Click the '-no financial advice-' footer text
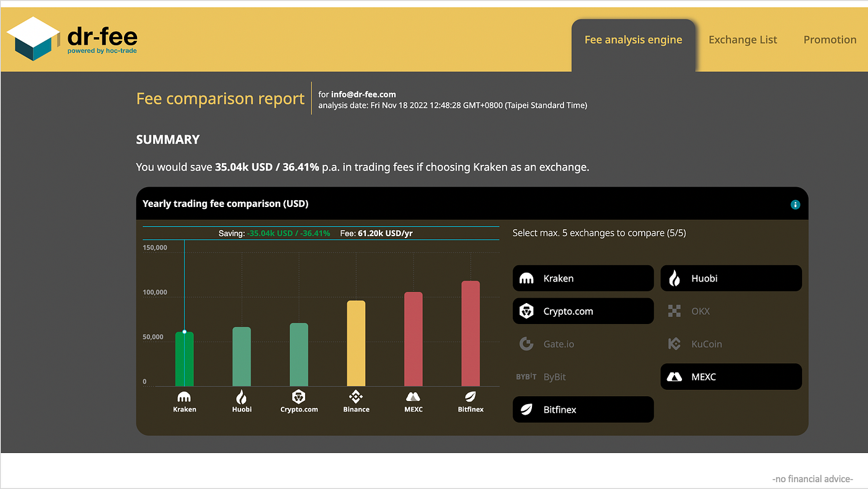The height and width of the screenshot is (489, 868). (813, 479)
